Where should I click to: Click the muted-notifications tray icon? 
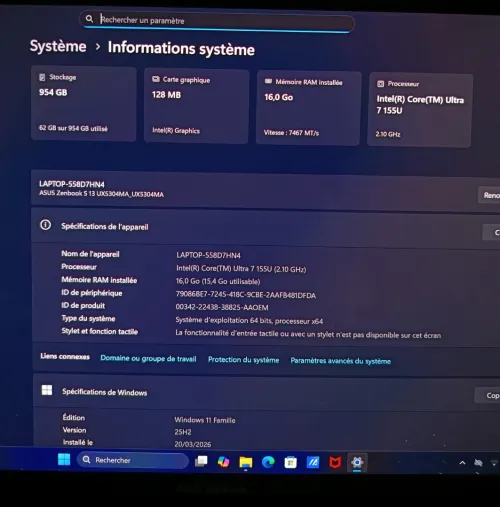tap(478, 463)
